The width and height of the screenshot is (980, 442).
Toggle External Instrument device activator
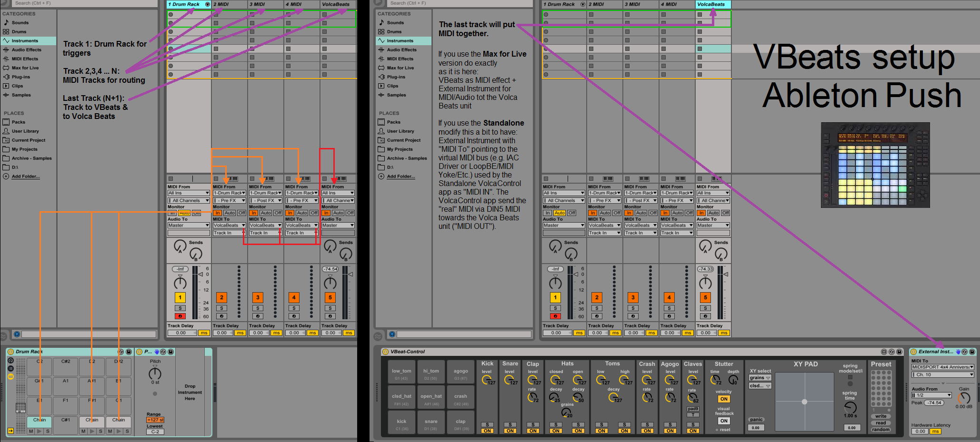coord(913,352)
